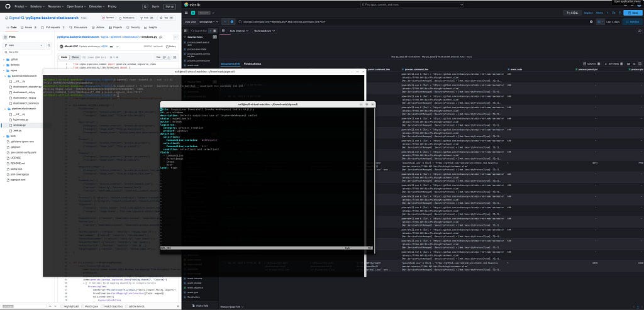644x310 pixels.
Task: Open the Auto interval dropdown
Action: (238, 31)
